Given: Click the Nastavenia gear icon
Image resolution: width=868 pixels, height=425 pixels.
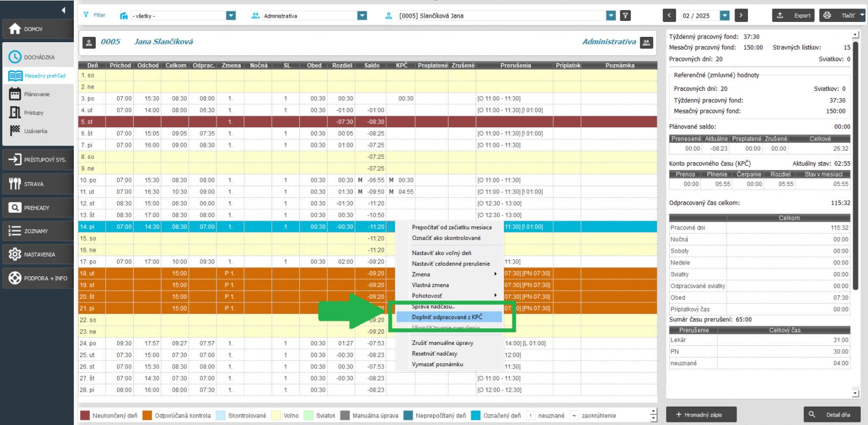Looking at the screenshot, I should (x=15, y=254).
